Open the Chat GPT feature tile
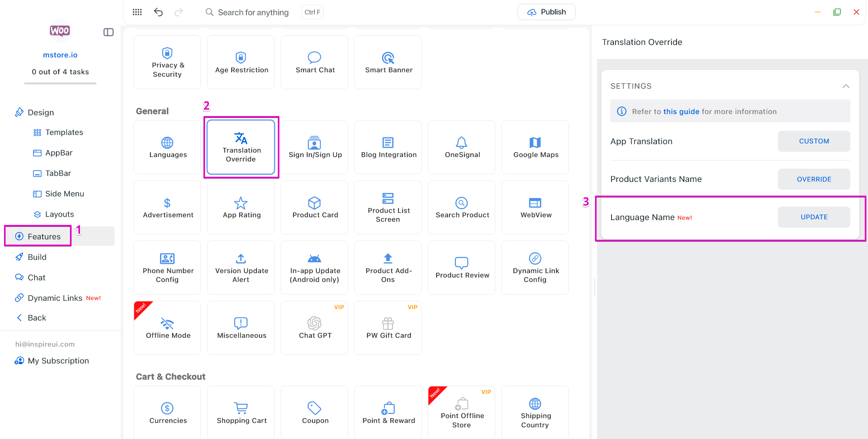The width and height of the screenshot is (868, 439). coord(314,328)
